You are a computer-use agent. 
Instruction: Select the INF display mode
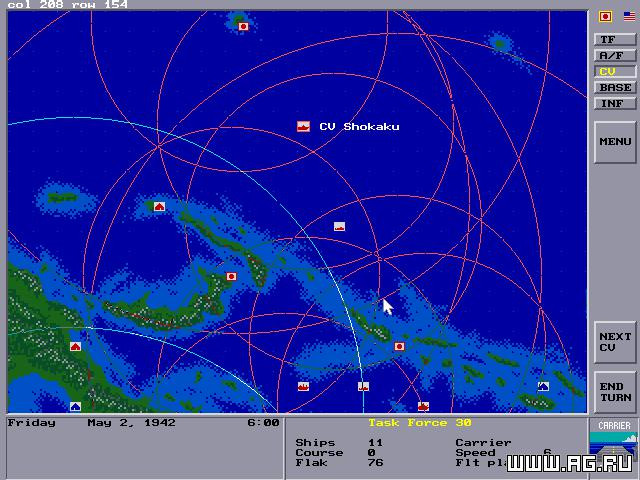615,104
